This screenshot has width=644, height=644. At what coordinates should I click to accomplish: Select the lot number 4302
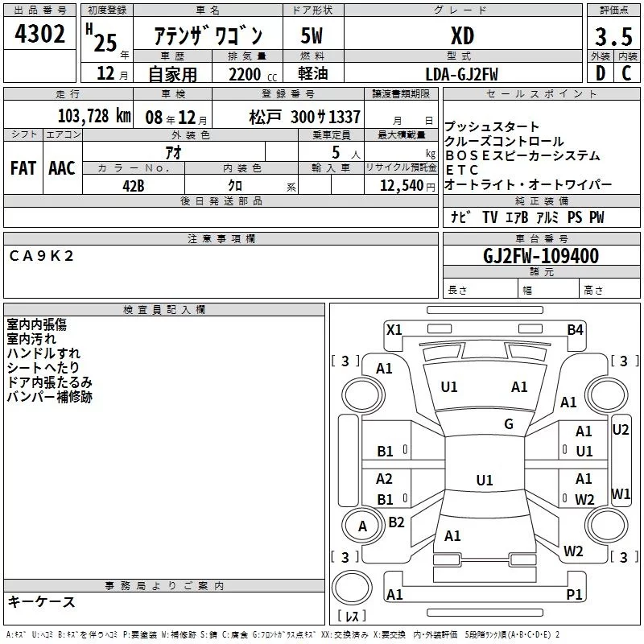(x=40, y=35)
